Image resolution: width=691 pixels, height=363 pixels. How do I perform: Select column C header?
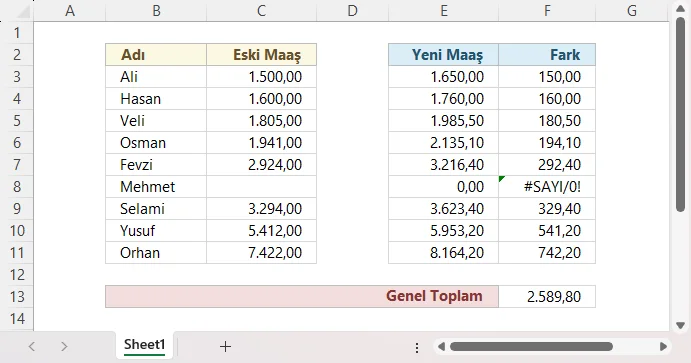coord(261,11)
